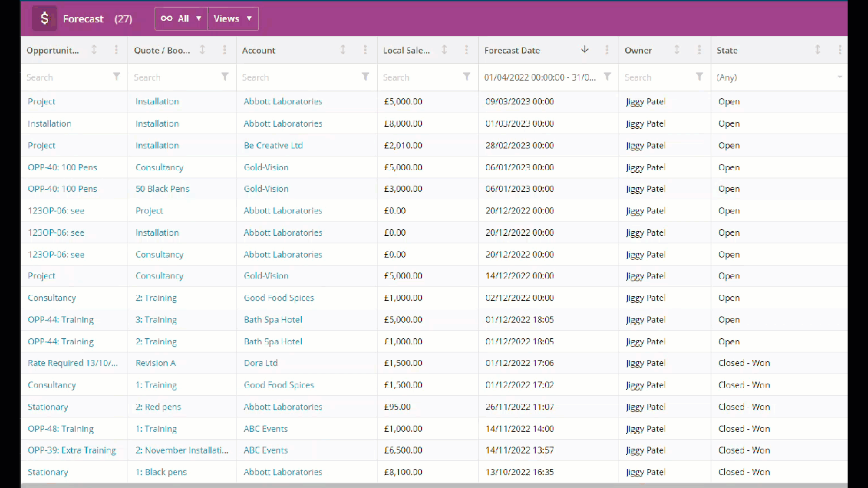This screenshot has width=868, height=488.
Task: Open the Forecast Date column kebab menu
Action: [606, 49]
